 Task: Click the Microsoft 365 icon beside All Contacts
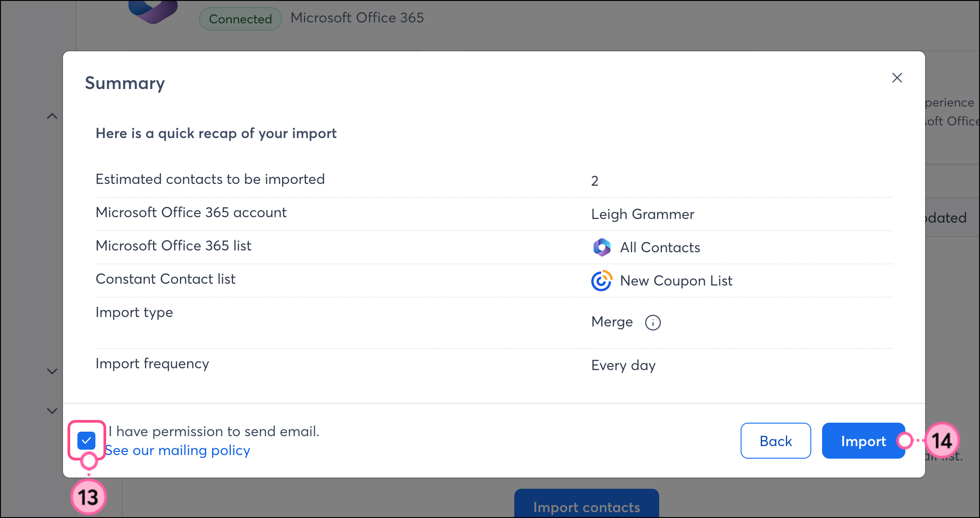pyautogui.click(x=602, y=247)
